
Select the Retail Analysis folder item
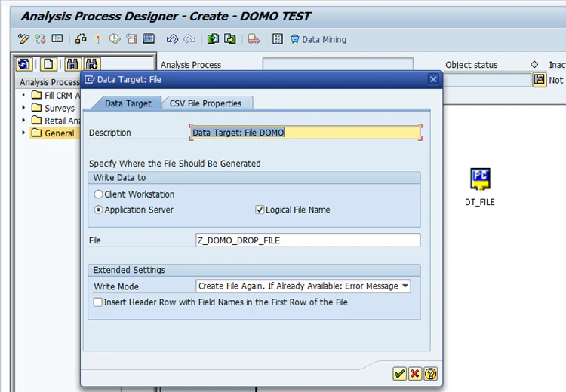[x=55, y=121]
